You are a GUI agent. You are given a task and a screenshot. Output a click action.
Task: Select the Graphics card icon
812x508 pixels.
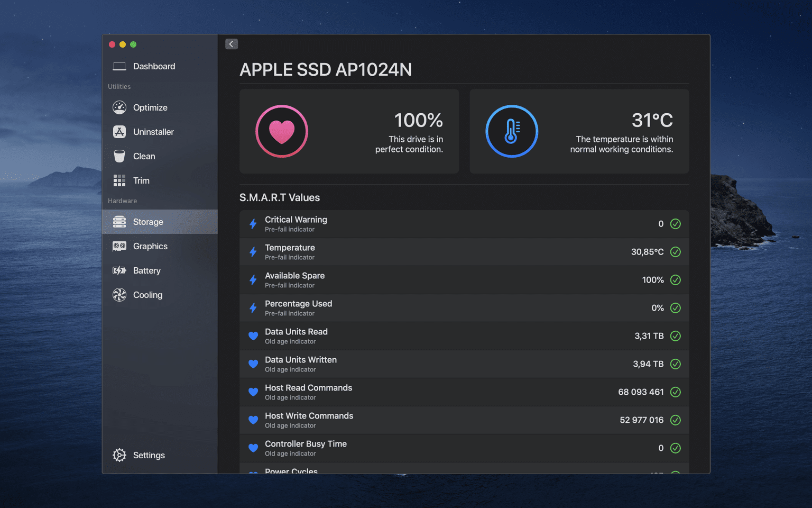(119, 246)
